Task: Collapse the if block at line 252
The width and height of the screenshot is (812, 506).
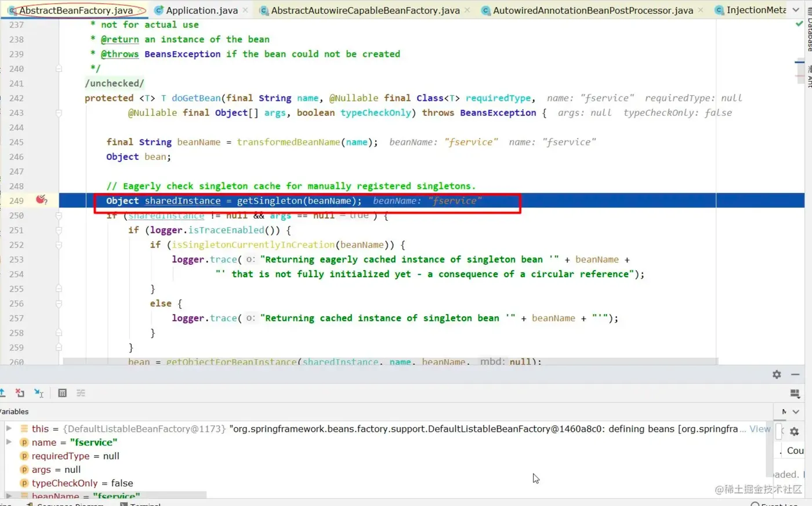Action: point(59,245)
